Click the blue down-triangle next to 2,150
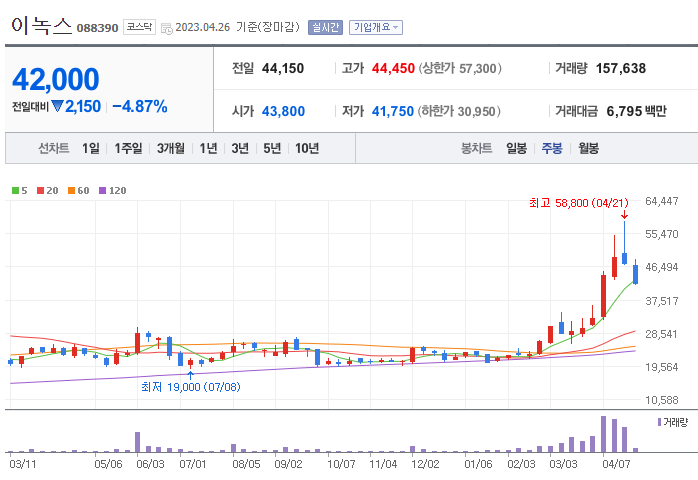Screen dimensions: 698x480 57,106
